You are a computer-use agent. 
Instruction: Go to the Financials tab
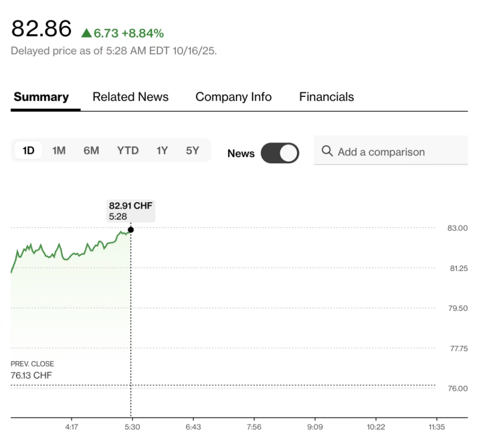tap(327, 97)
